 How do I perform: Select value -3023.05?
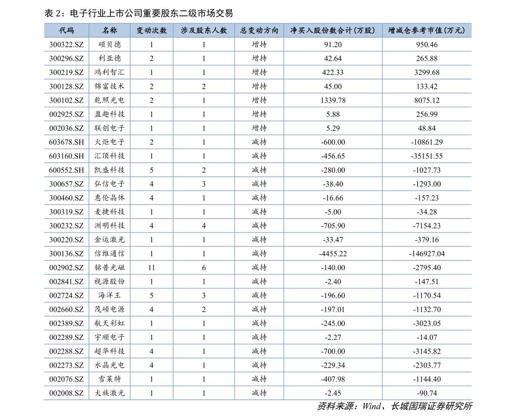click(x=427, y=323)
